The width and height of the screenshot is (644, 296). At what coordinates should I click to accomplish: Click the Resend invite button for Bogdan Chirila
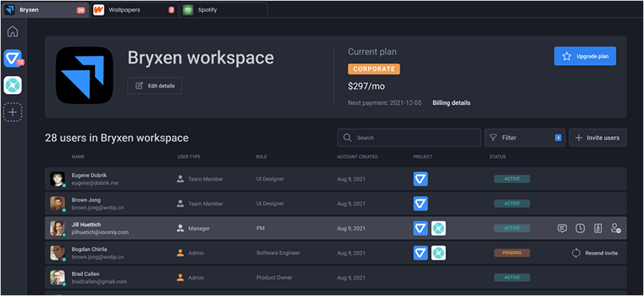[x=595, y=253]
